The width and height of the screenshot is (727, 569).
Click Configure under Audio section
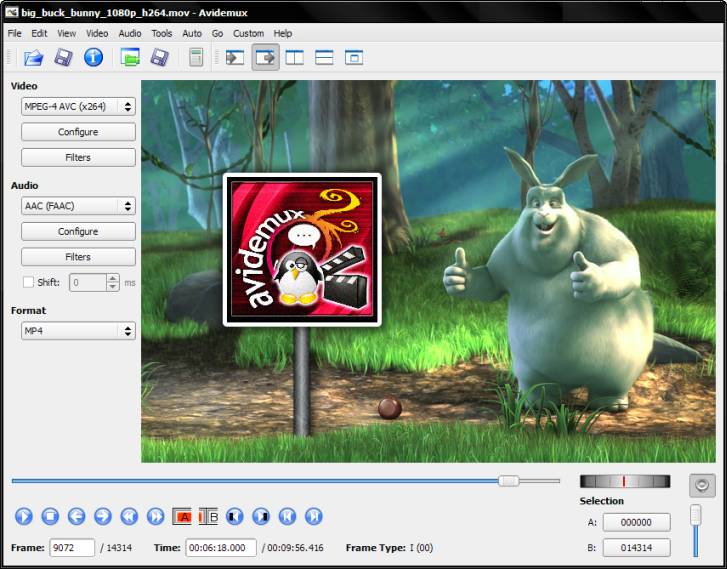click(78, 231)
